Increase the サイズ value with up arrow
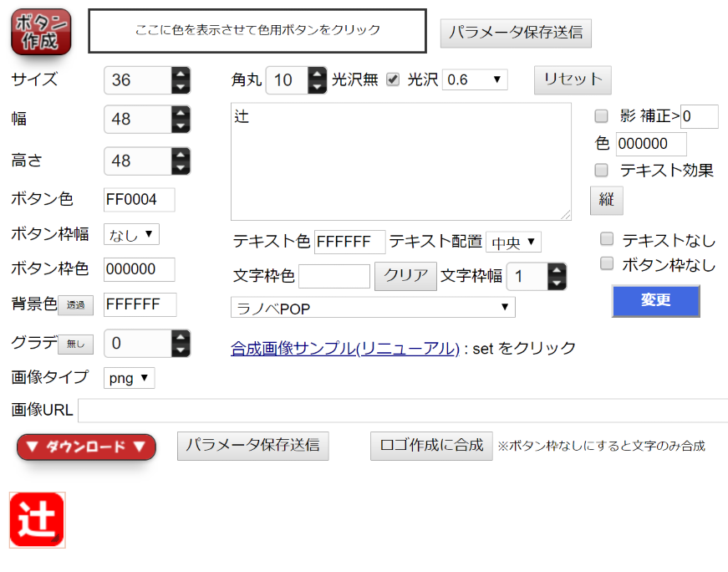This screenshot has width=728, height=572. 181,74
